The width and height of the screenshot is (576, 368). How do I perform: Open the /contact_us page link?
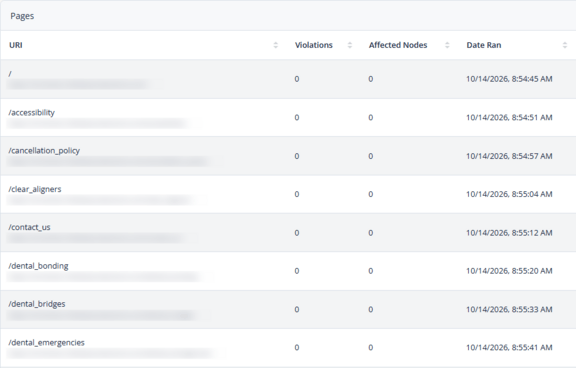click(x=29, y=227)
